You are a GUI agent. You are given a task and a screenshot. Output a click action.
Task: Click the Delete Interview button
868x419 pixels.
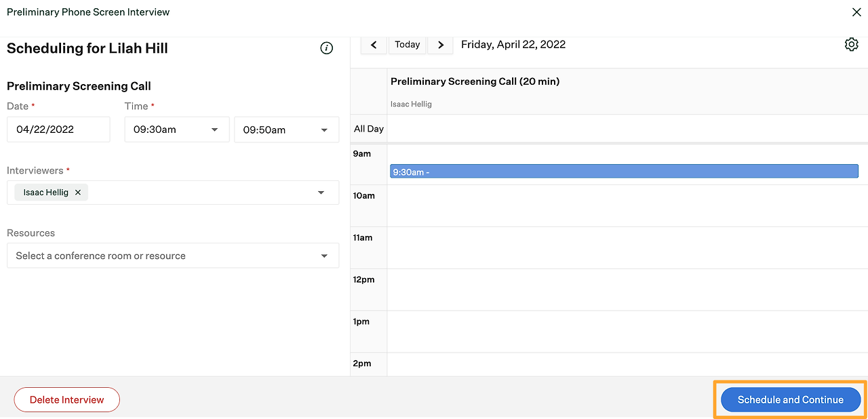pyautogui.click(x=66, y=399)
